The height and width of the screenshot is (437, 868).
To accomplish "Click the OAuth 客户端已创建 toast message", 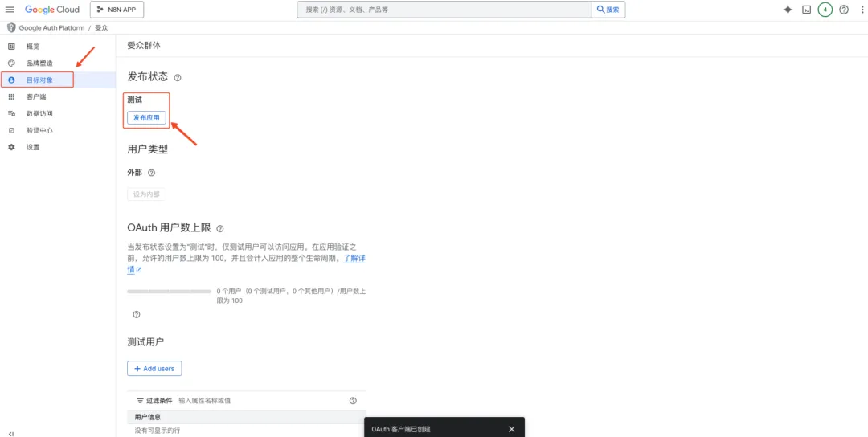I will coord(401,429).
